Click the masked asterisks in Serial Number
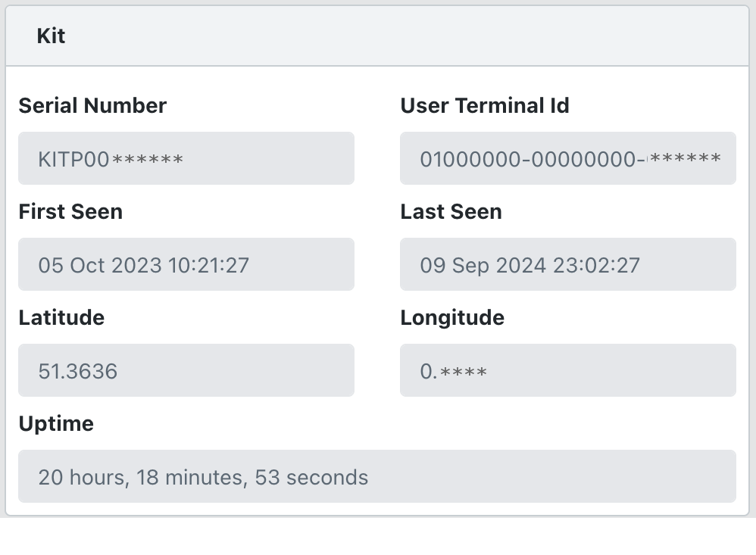This screenshot has height=555, width=756. pos(147,160)
